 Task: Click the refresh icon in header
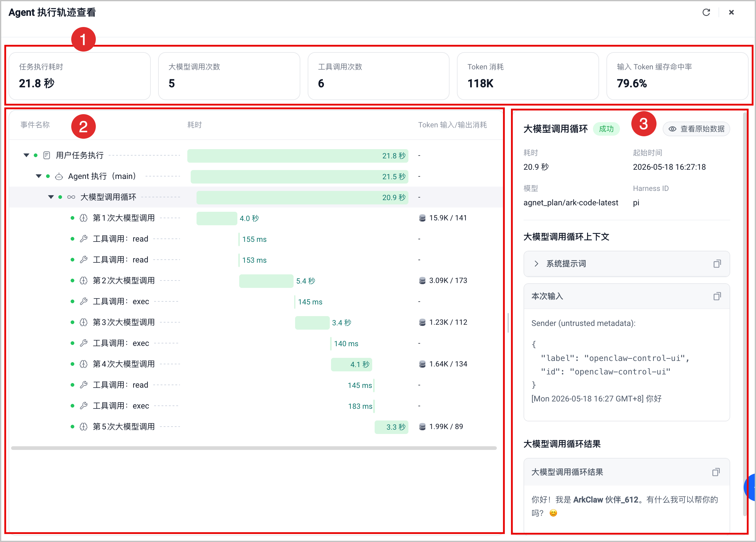(706, 12)
